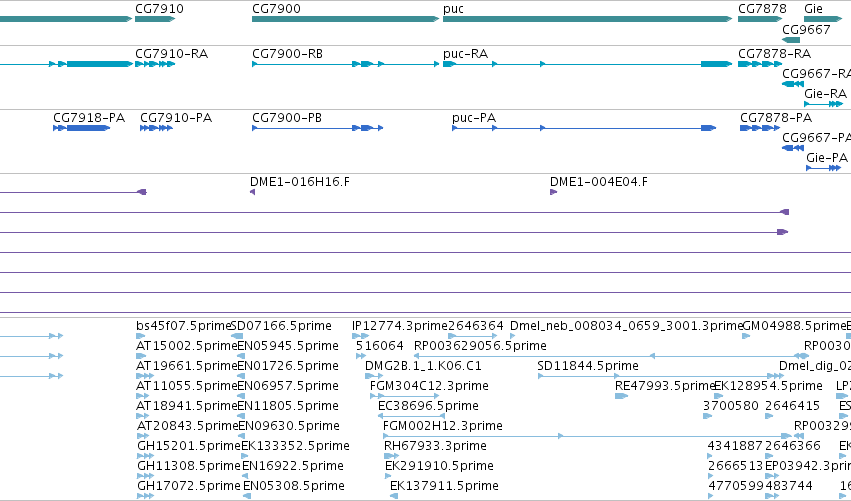Open EST EK137911.5prime
The height and width of the screenshot is (501, 851).
tap(444, 486)
